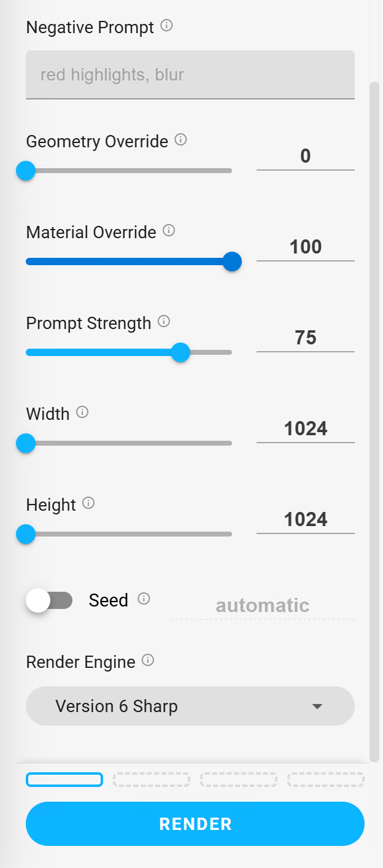Click the Width info icon
The width and height of the screenshot is (383, 868).
click(x=82, y=412)
